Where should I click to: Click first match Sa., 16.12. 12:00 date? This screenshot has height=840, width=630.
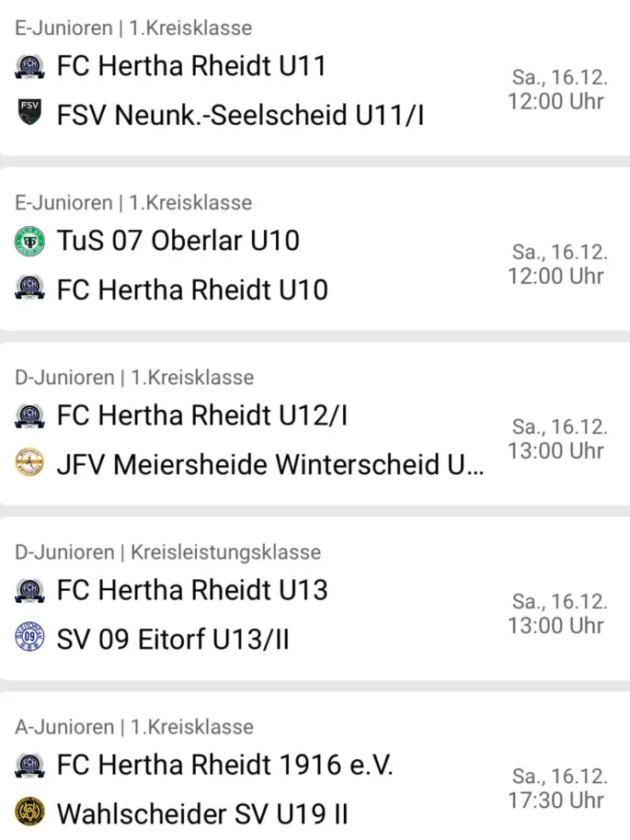click(557, 89)
